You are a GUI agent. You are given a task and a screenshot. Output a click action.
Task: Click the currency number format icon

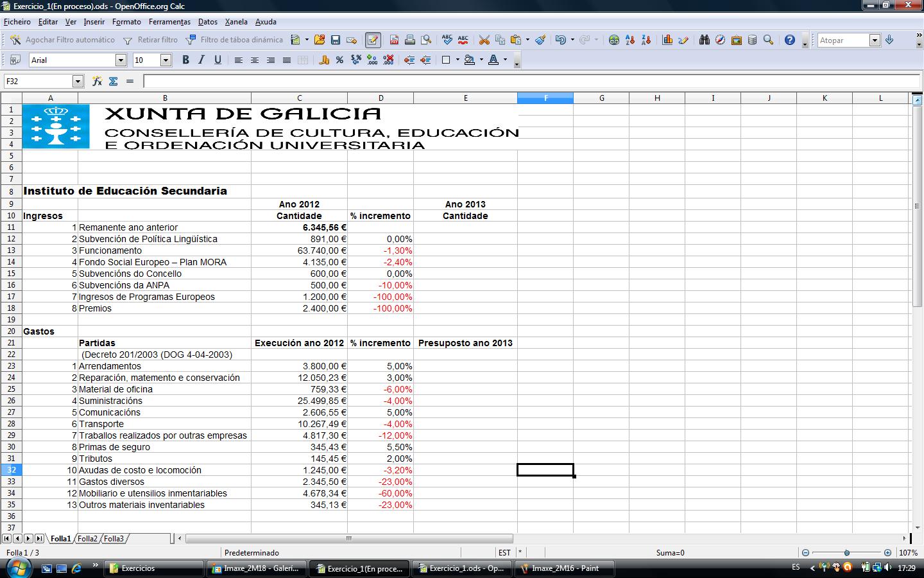[324, 60]
